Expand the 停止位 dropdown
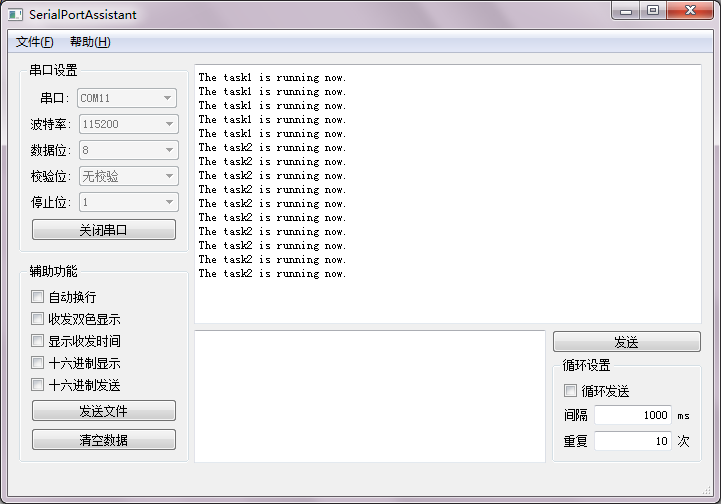Screen dimensions: 721x504 127,202
